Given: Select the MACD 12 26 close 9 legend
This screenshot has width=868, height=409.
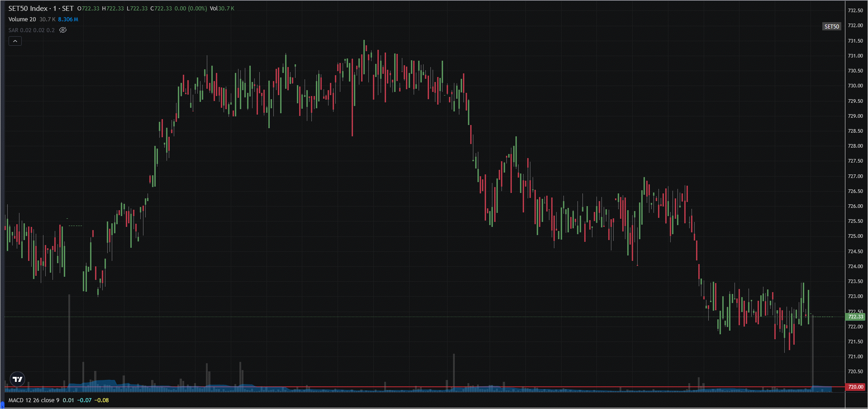Looking at the screenshot, I should pos(33,400).
